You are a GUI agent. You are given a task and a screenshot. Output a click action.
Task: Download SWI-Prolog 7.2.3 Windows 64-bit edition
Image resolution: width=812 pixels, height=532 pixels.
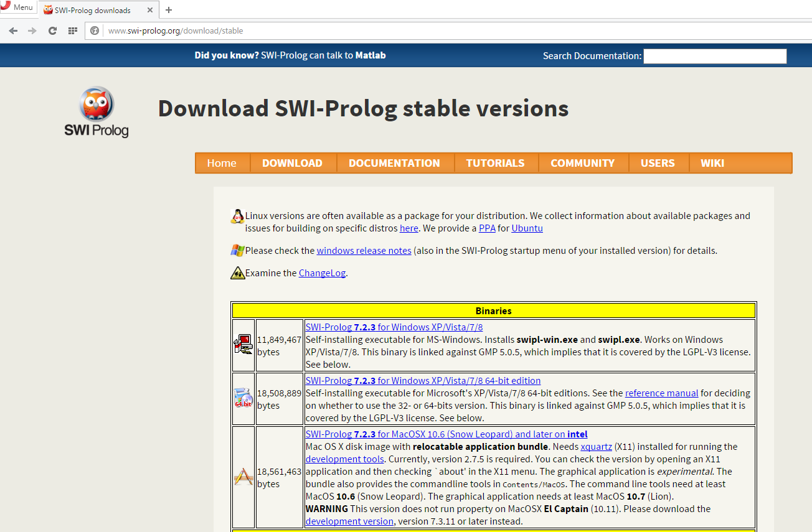pyautogui.click(x=423, y=381)
